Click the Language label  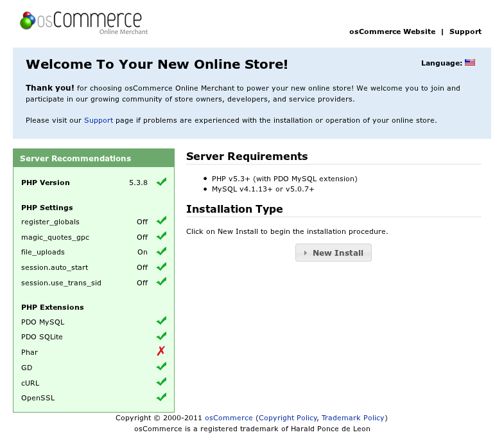click(x=442, y=63)
